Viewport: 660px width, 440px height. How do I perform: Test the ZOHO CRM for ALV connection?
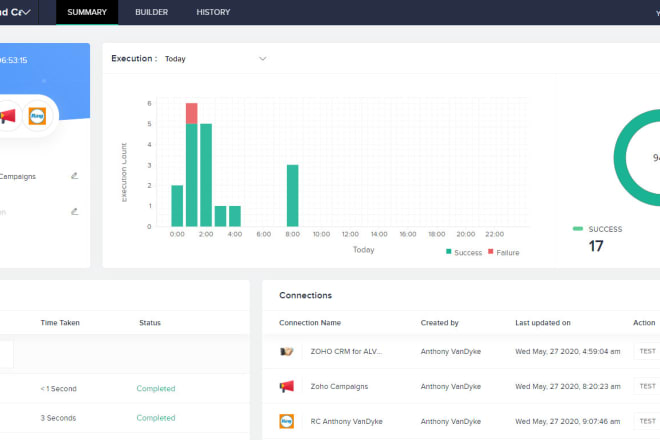[647, 351]
